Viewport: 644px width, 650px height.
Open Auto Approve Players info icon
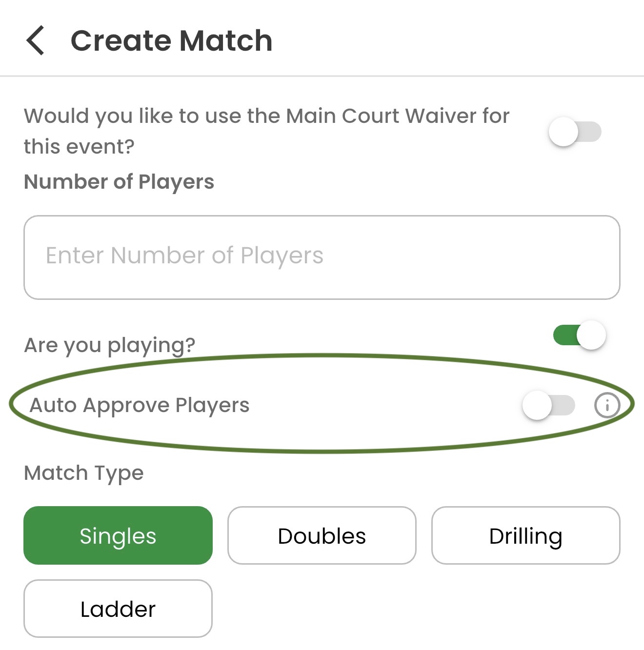pos(607,405)
